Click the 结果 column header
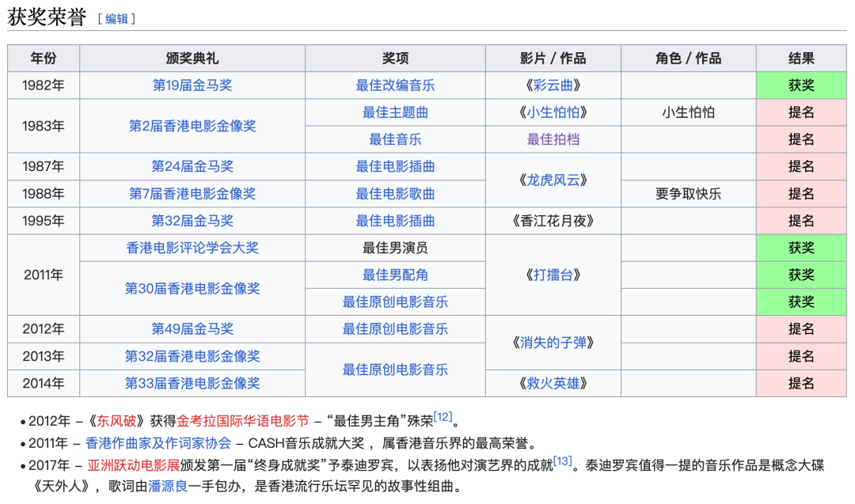855x504 pixels. 801,59
